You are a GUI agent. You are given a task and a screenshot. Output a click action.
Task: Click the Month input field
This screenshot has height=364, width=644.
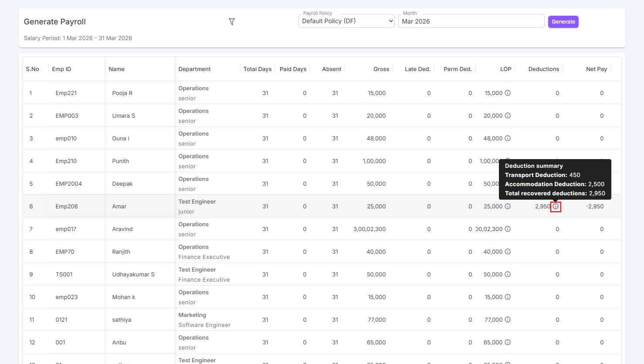point(471,21)
